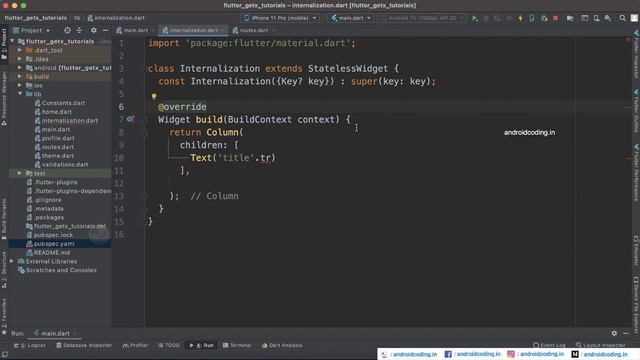Switch to main.dart editor tab
Screen dimensions: 640x360
coord(135,30)
